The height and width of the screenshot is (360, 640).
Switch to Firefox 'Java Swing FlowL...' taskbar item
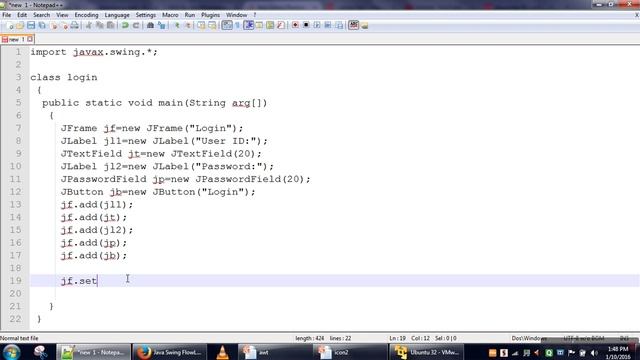coord(169,352)
